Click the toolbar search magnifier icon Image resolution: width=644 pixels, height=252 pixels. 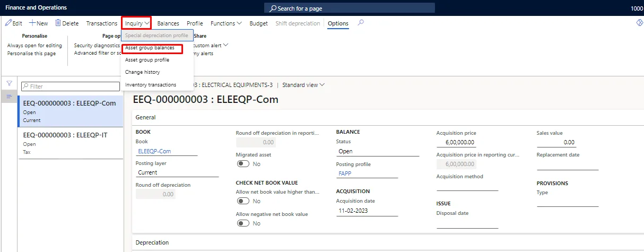361,23
